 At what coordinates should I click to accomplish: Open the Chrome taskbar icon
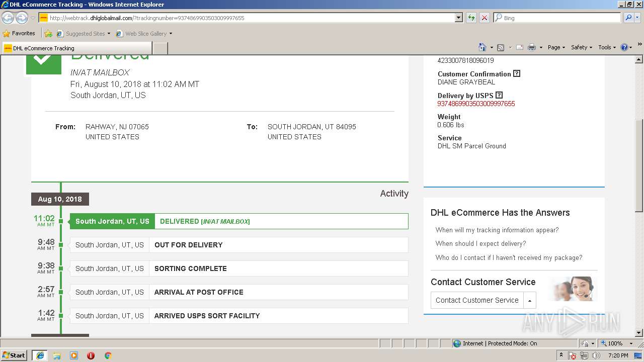tap(108, 355)
